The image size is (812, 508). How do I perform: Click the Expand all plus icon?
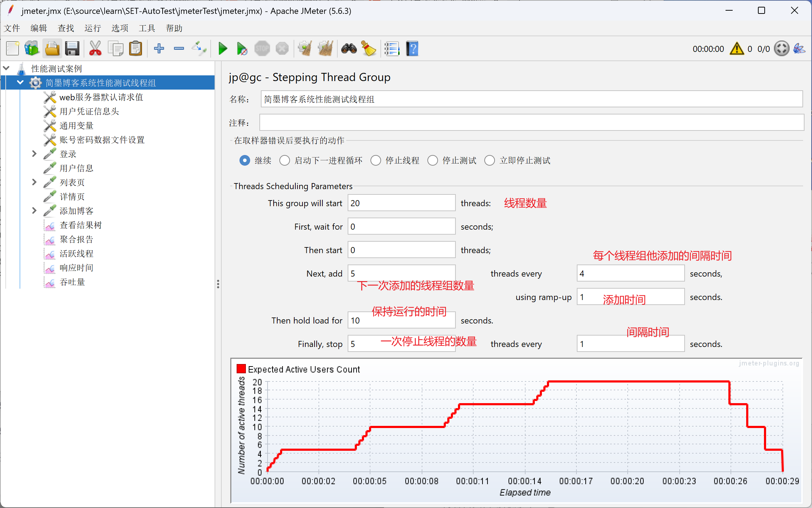click(159, 48)
